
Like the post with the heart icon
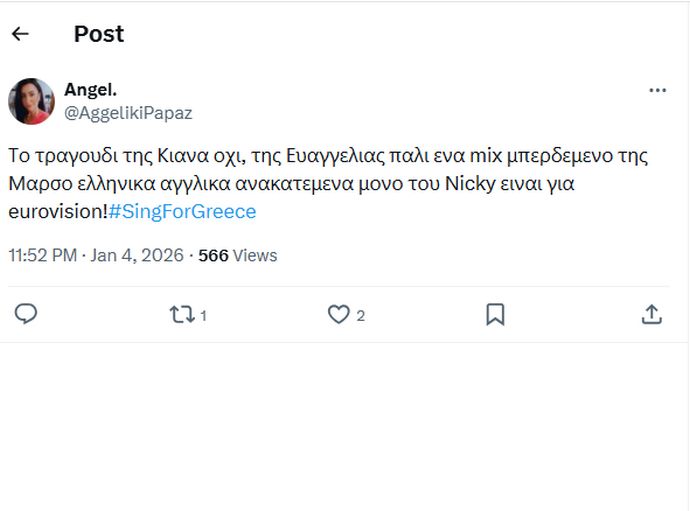point(339,315)
